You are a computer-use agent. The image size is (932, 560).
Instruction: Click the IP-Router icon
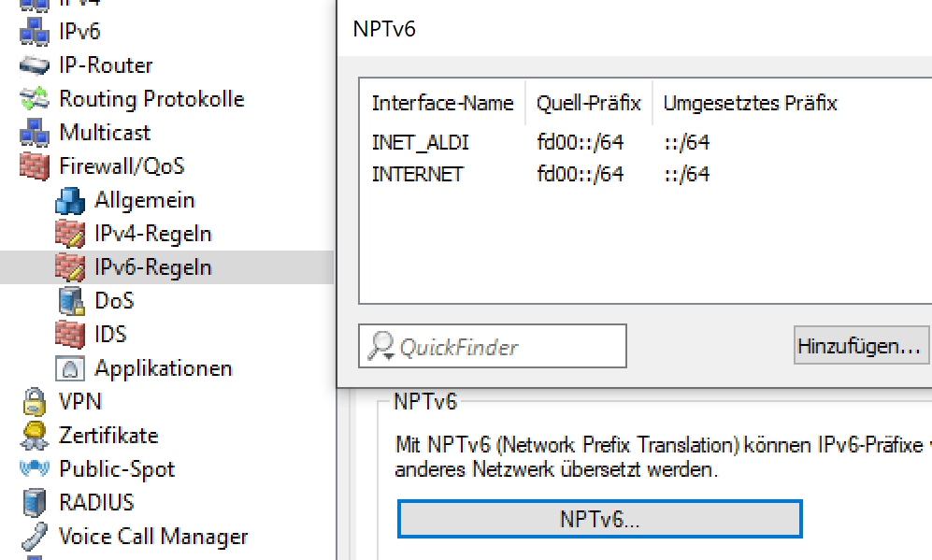point(34,64)
